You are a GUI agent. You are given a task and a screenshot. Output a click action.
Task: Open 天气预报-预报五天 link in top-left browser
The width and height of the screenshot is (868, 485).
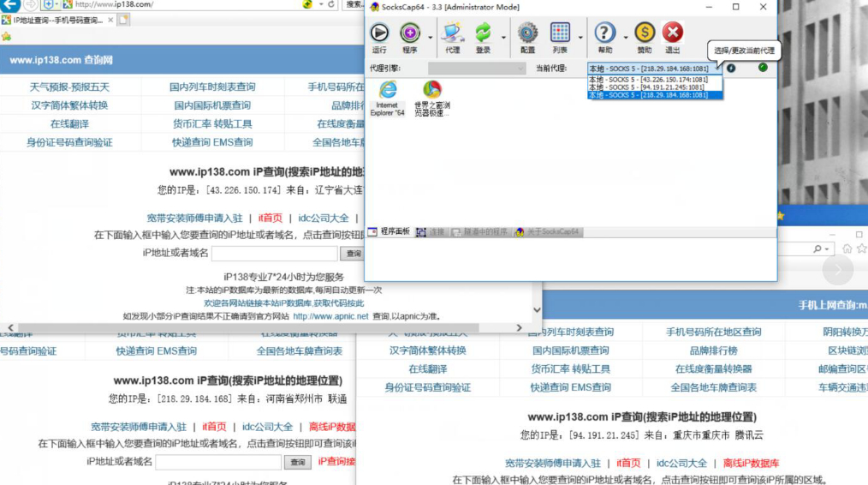click(69, 87)
